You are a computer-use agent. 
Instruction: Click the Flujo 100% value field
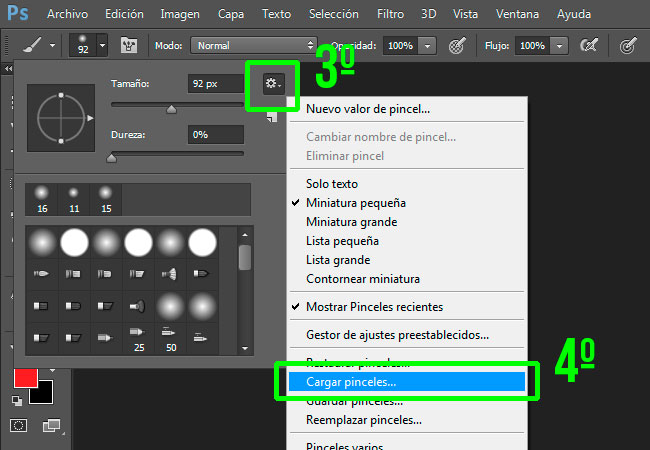(x=532, y=46)
